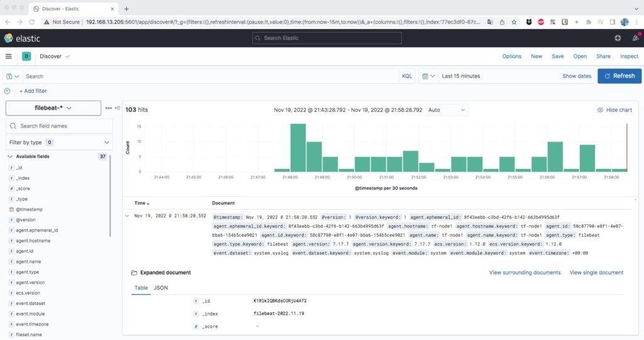The image size is (644, 340).
Task: Focus the Search field names box
Action: tap(59, 126)
